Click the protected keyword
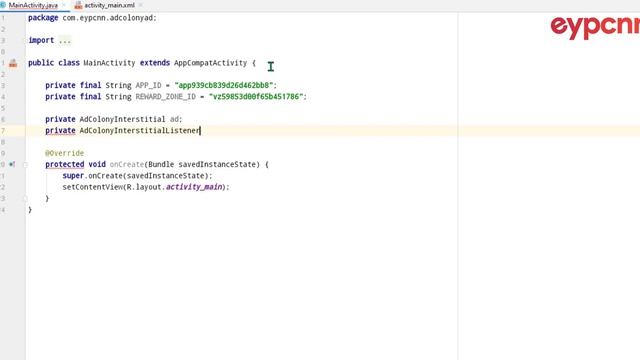The height and width of the screenshot is (360, 640). pos(64,164)
